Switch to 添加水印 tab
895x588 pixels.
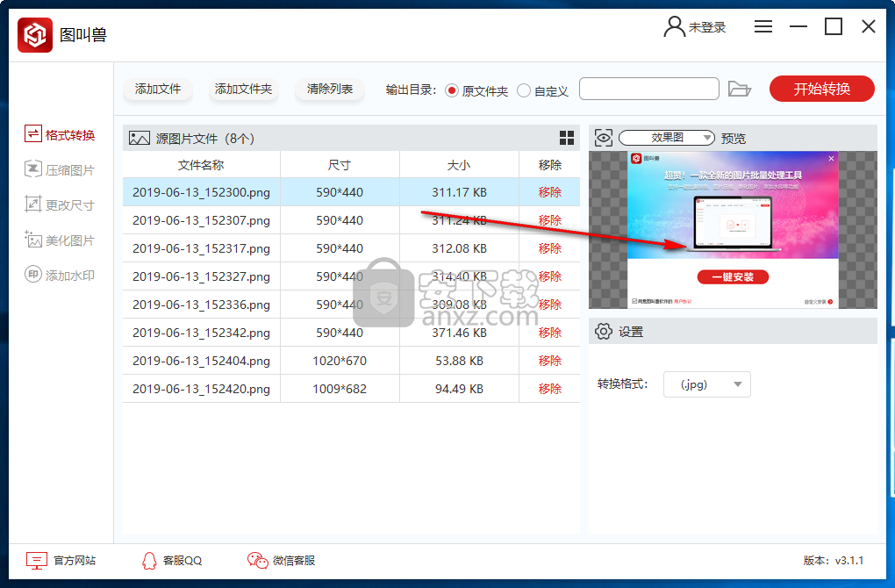tap(60, 276)
